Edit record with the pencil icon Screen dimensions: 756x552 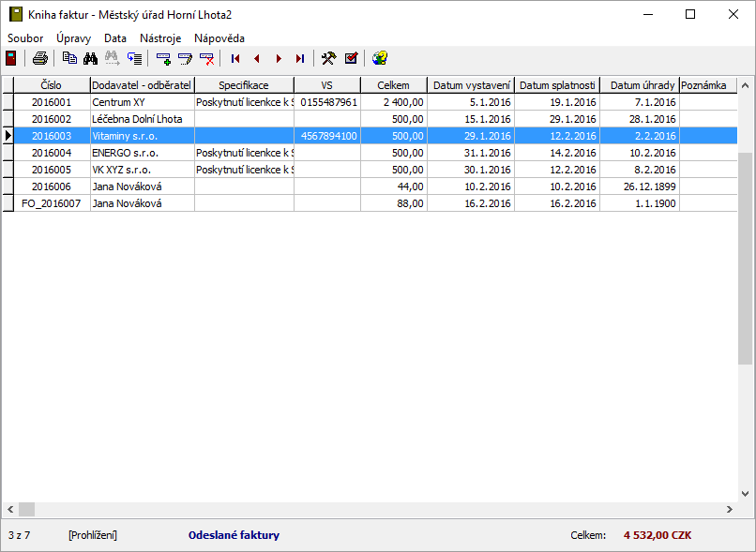[x=185, y=58]
